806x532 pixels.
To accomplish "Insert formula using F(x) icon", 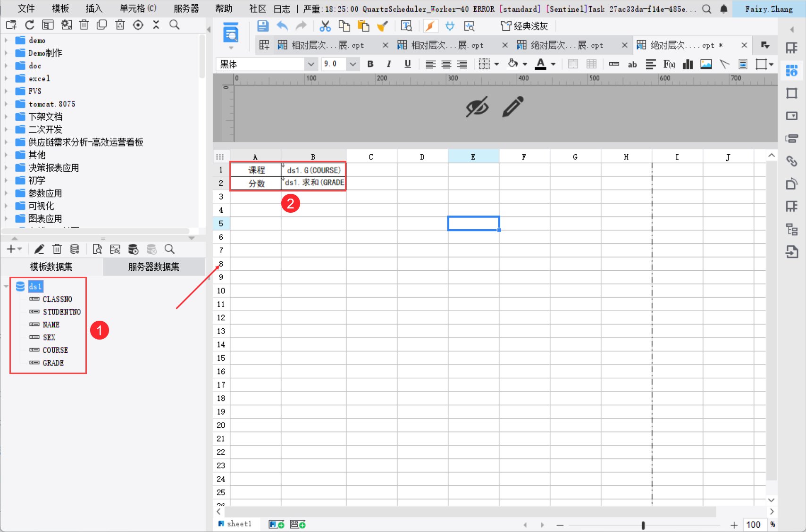I will tap(669, 64).
